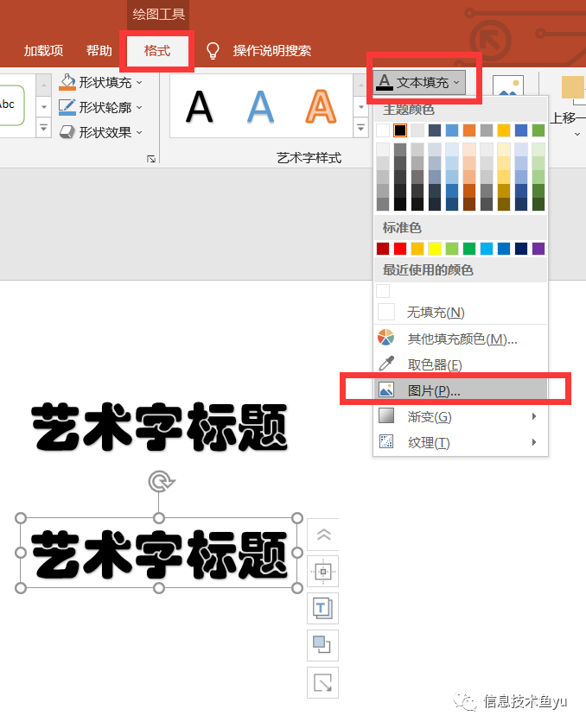Select the upper 艺术字标题 text

click(160, 427)
